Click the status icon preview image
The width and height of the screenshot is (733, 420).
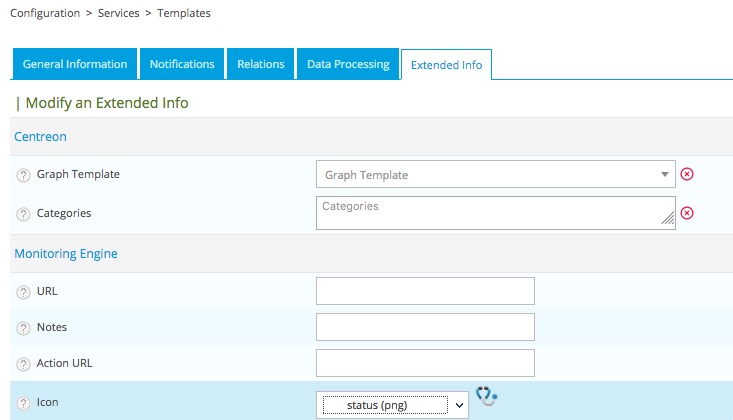486,396
